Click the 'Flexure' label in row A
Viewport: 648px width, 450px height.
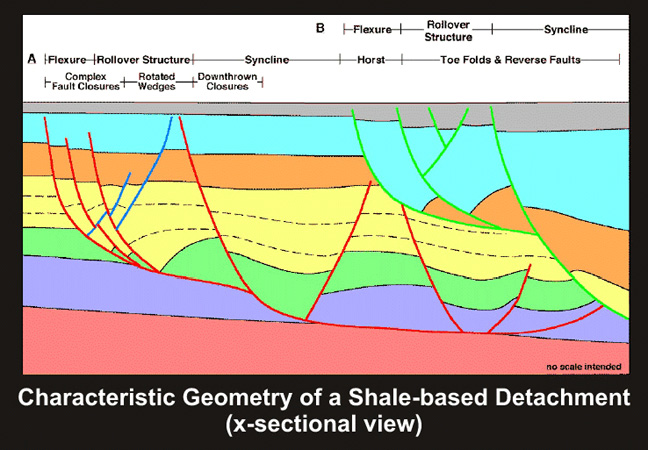point(67,60)
